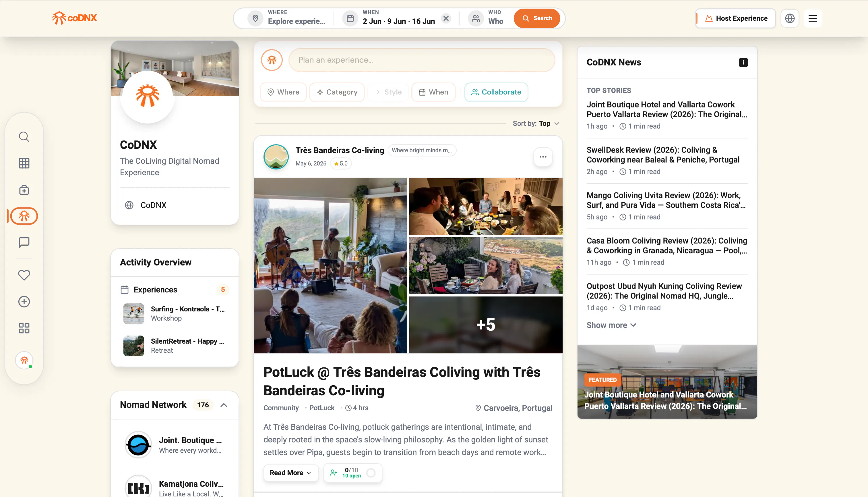This screenshot has height=497, width=868.
Task: Collapse the Nomad Network section
Action: [x=224, y=405]
